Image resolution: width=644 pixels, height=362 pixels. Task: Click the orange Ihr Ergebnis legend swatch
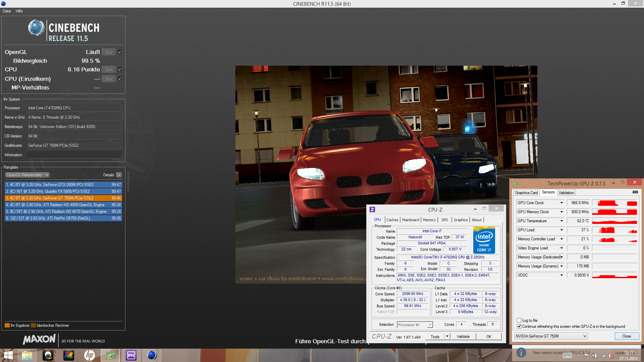coord(7,325)
